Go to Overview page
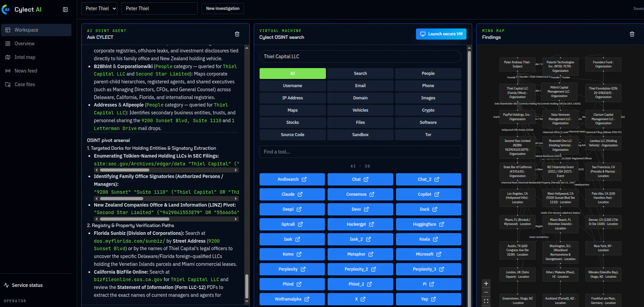The height and width of the screenshot is (307, 644). pyautogui.click(x=36, y=44)
